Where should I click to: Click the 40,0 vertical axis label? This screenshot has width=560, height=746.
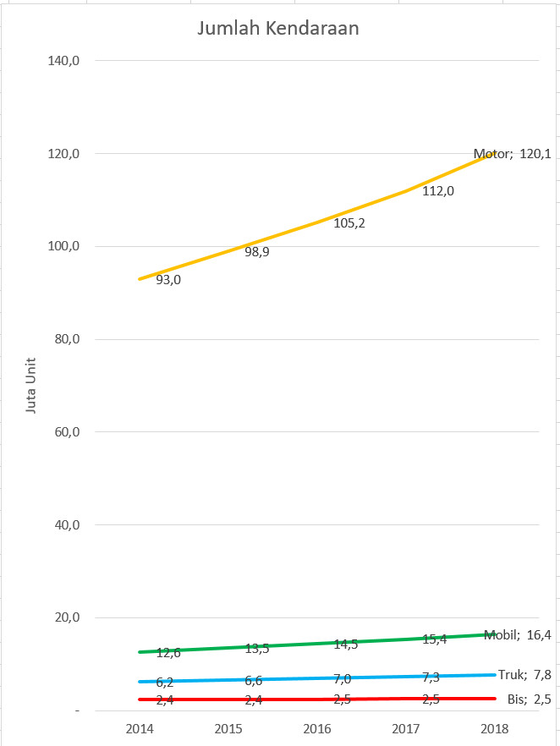pos(67,524)
